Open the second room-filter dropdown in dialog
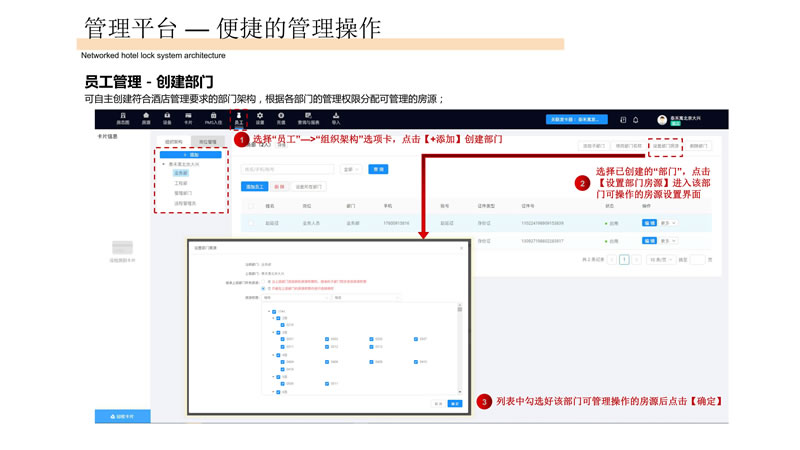 (x=366, y=297)
